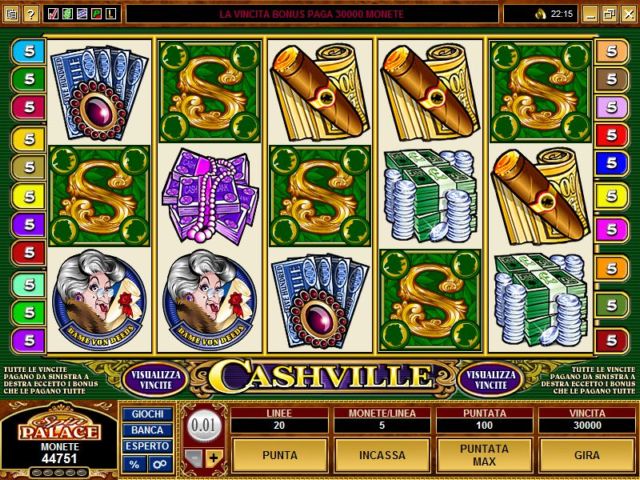Click the red checkmark indicator icon

click(x=53, y=14)
